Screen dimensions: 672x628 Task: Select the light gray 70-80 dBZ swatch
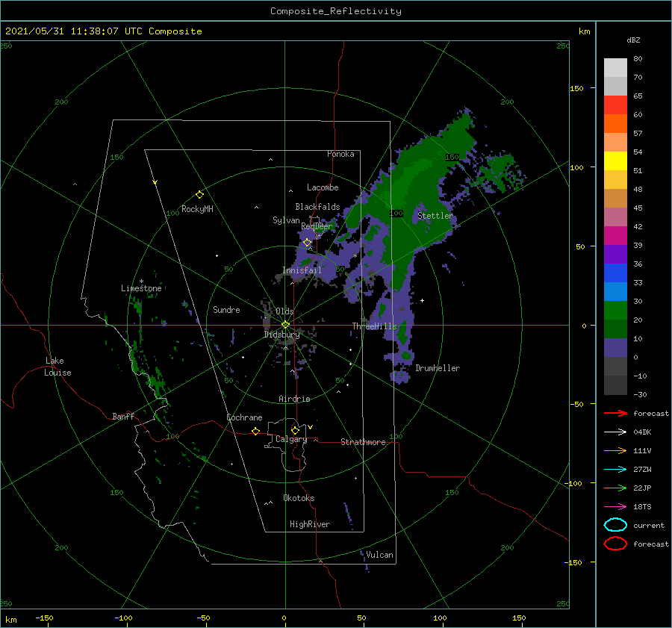[615, 68]
